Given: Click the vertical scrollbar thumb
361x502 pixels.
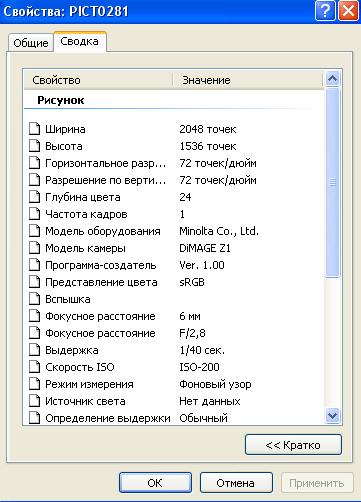Looking at the screenshot, I should [x=333, y=182].
